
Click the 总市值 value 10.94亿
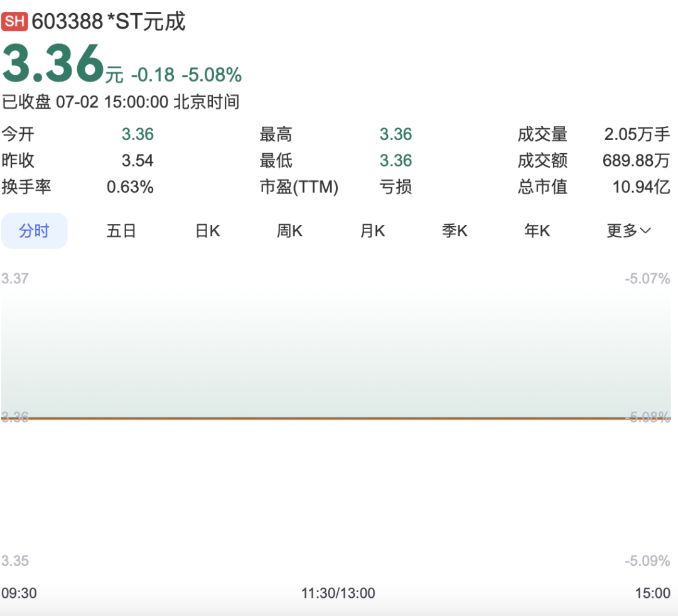(x=639, y=186)
